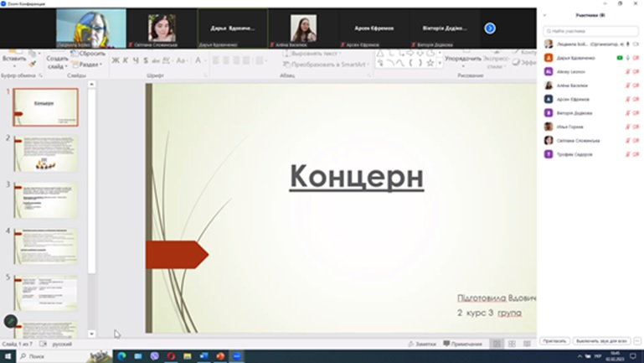The image size is (644, 363).
Task: Switch to slide sorter view
Action: coord(512,344)
